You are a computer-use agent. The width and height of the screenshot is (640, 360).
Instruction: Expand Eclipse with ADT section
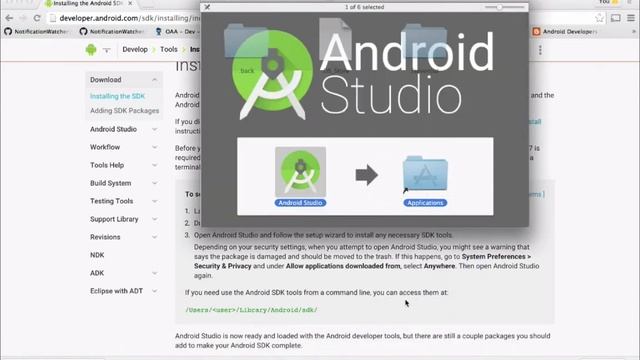click(x=155, y=291)
